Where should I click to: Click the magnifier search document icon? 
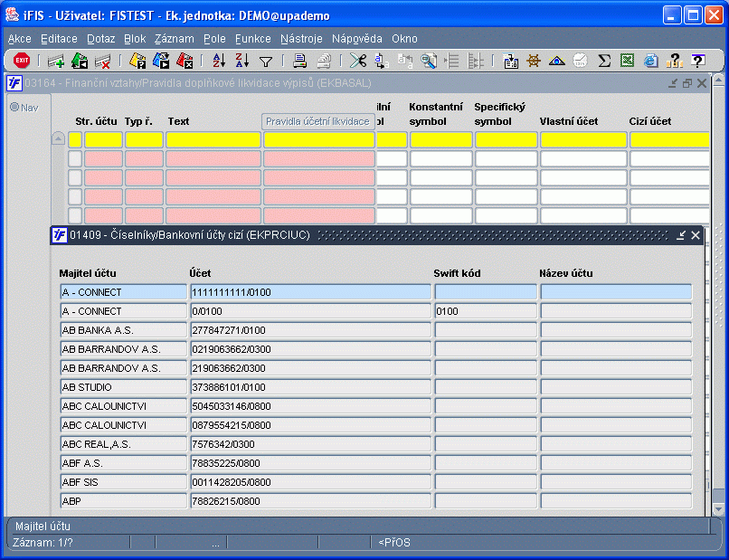click(428, 61)
